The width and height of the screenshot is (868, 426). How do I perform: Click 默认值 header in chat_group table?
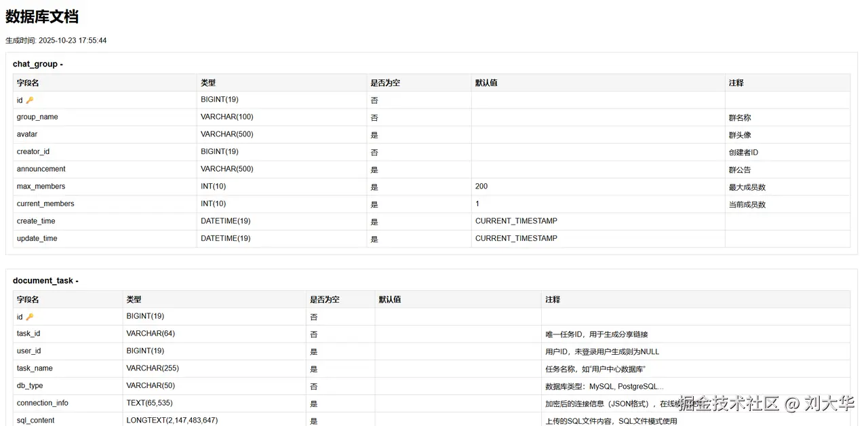coord(598,83)
